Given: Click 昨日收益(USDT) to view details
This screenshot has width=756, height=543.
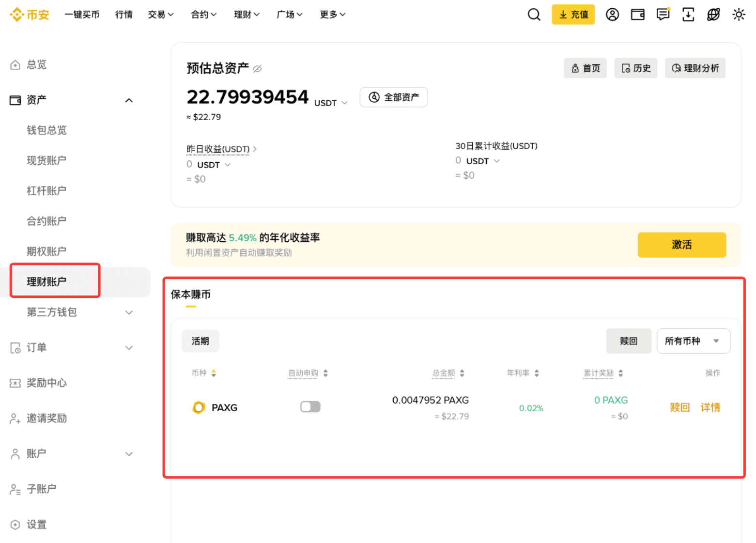Looking at the screenshot, I should [217, 149].
